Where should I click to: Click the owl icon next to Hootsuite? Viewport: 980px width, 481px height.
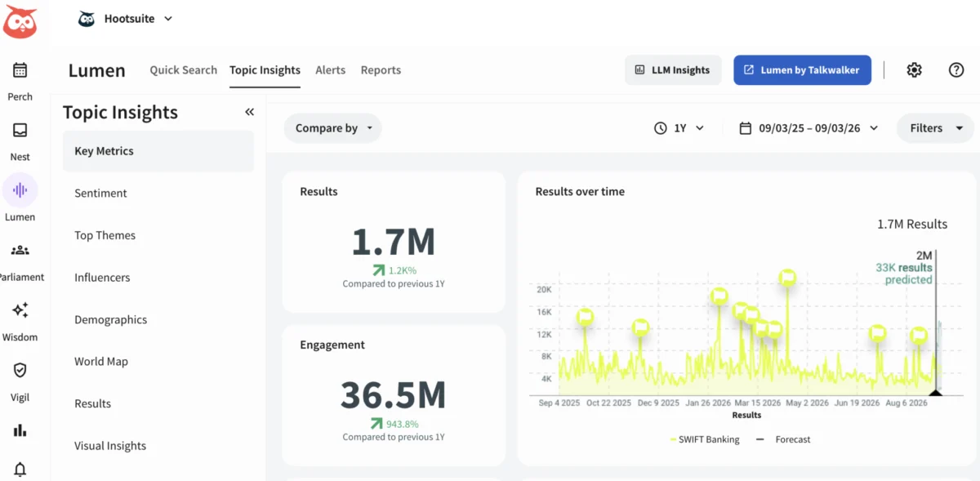coord(86,19)
